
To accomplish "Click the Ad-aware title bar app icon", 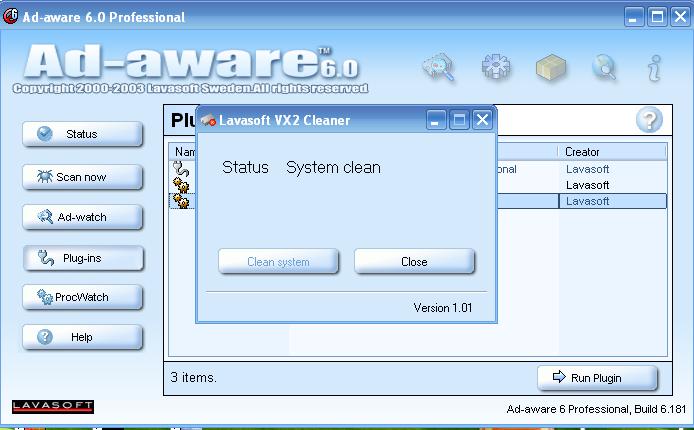I will [10, 16].
